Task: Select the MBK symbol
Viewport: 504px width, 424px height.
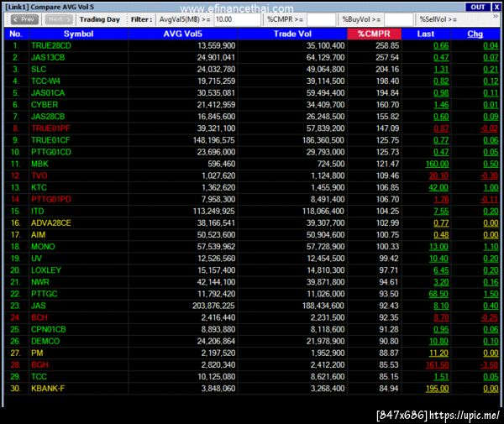Action: pos(39,164)
